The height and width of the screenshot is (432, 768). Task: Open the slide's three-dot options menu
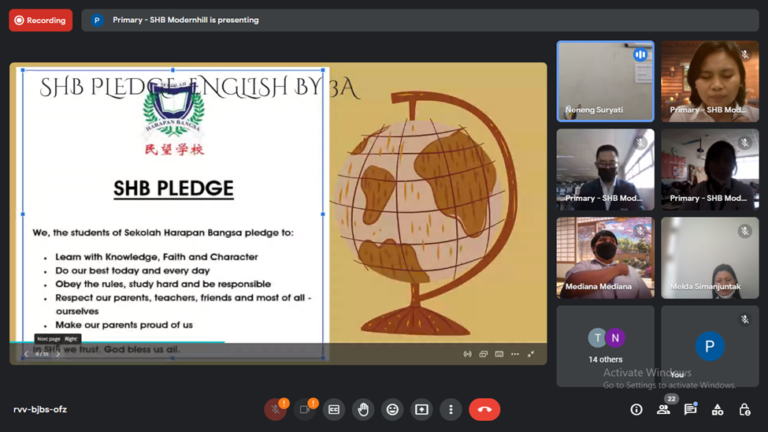[x=515, y=354]
